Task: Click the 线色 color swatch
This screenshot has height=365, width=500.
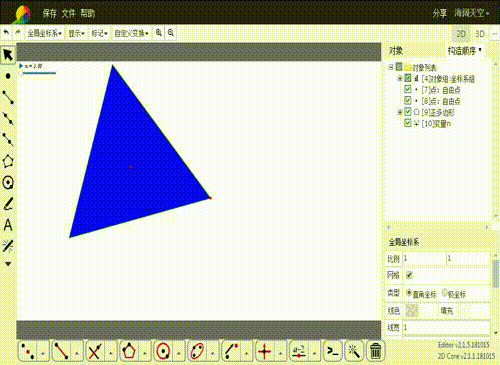Action: [x=412, y=311]
